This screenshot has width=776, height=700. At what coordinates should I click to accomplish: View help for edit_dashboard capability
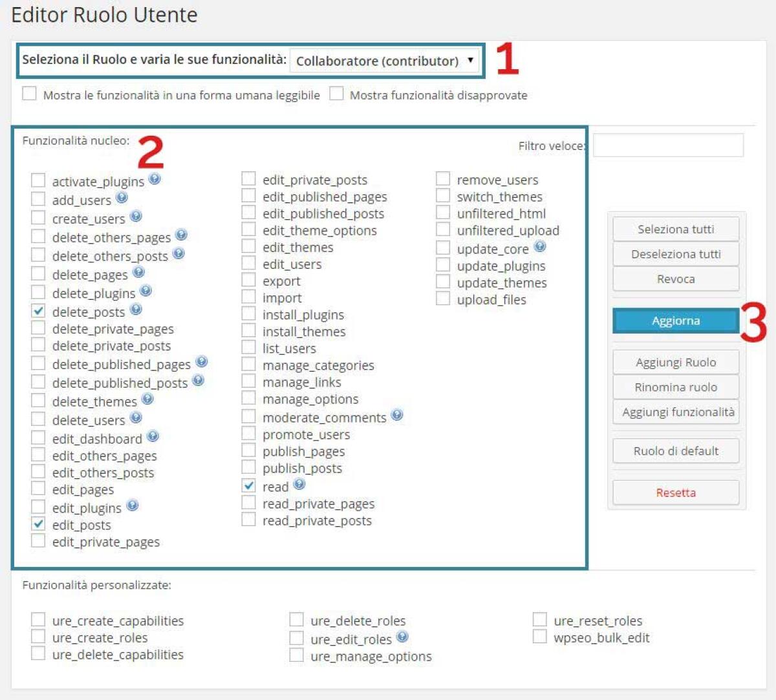[x=153, y=436]
